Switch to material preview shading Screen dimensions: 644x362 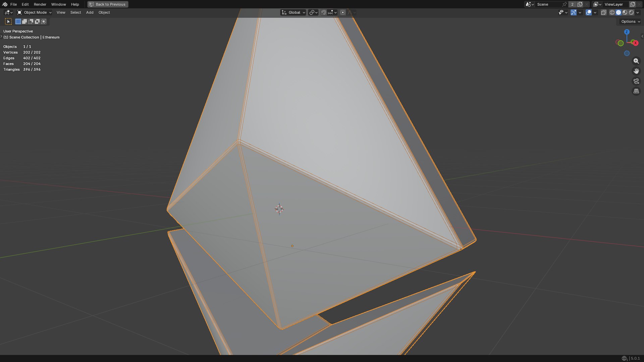[625, 12]
